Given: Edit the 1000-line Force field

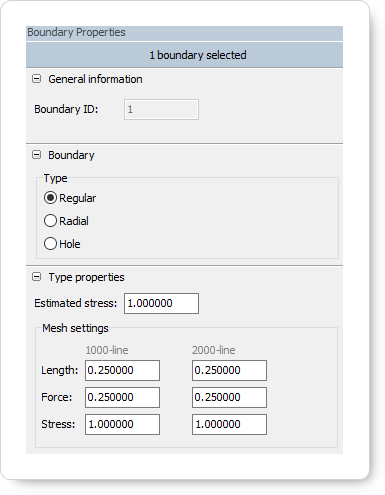Looking at the screenshot, I should point(122,397).
